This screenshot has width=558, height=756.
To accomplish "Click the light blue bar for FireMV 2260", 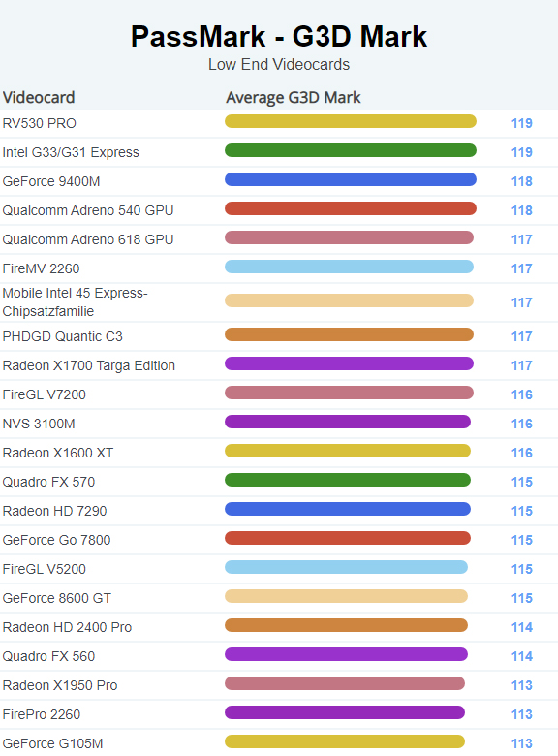I will (x=349, y=267).
